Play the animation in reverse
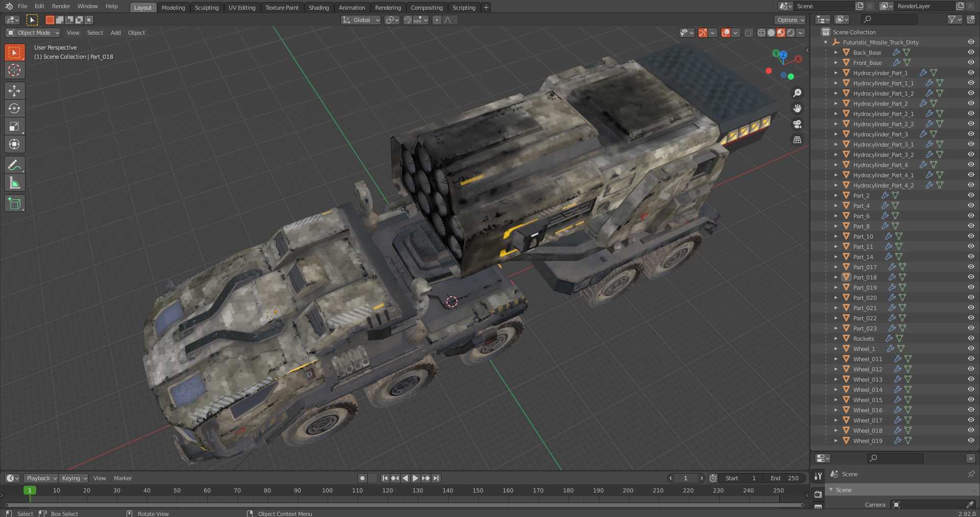 point(405,478)
